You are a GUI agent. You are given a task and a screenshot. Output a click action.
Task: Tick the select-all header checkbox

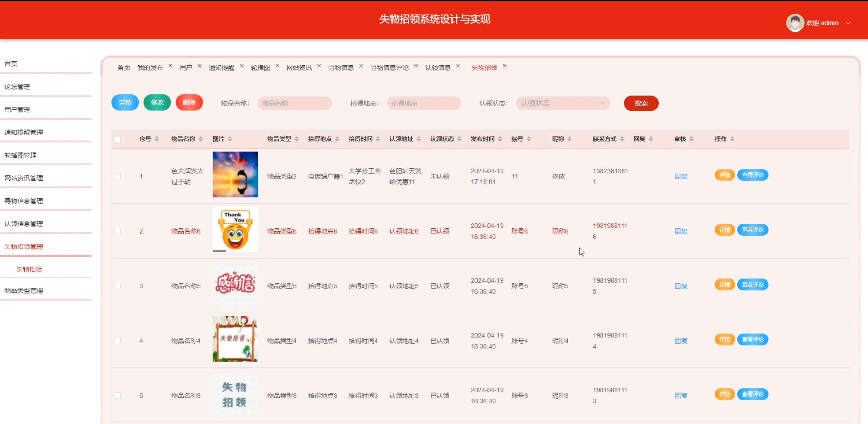point(118,139)
